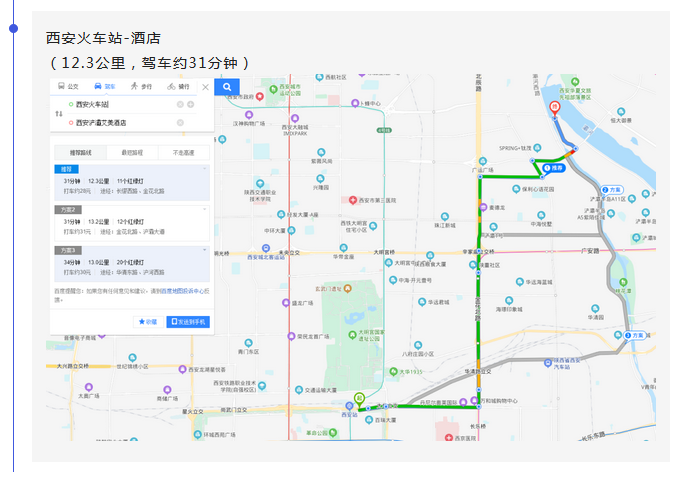Choose the 最短路程 route preference
Image resolution: width=680 pixels, height=478 pixels.
132,153
